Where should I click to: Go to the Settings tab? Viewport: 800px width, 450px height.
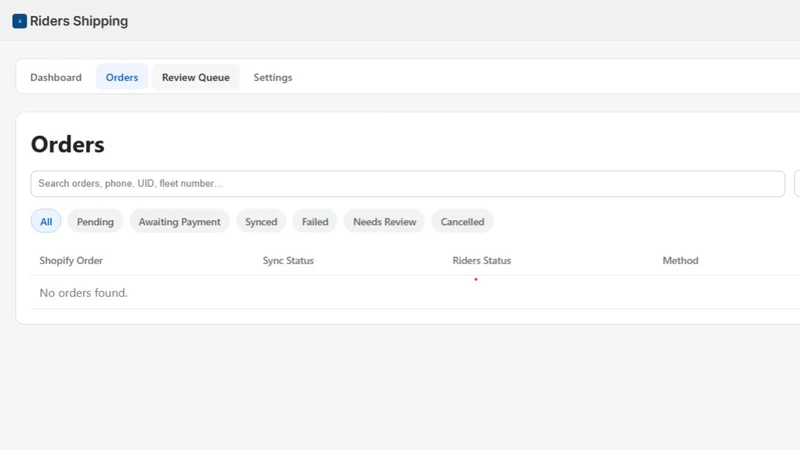273,77
